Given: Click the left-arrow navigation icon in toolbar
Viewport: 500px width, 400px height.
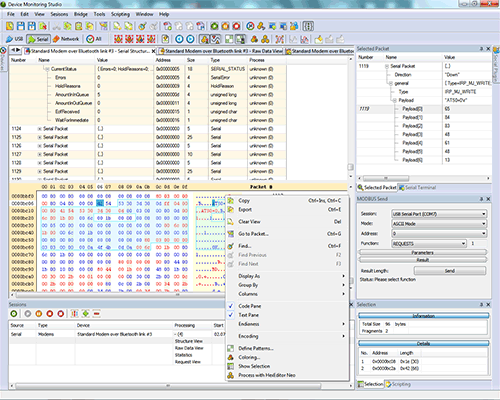Looking at the screenshot, I should [179, 39].
